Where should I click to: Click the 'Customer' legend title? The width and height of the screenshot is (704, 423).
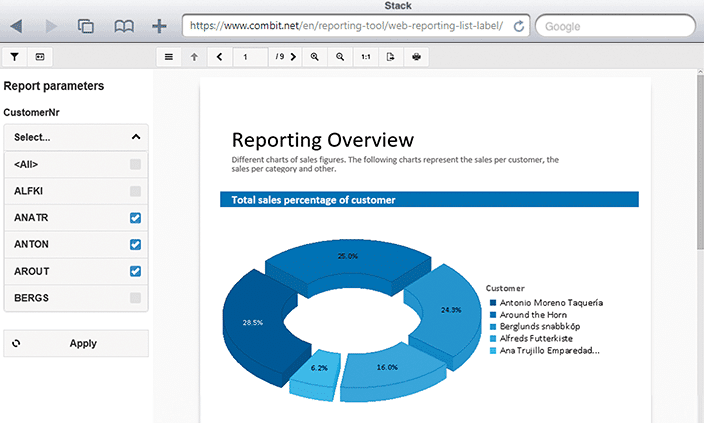[x=505, y=288]
